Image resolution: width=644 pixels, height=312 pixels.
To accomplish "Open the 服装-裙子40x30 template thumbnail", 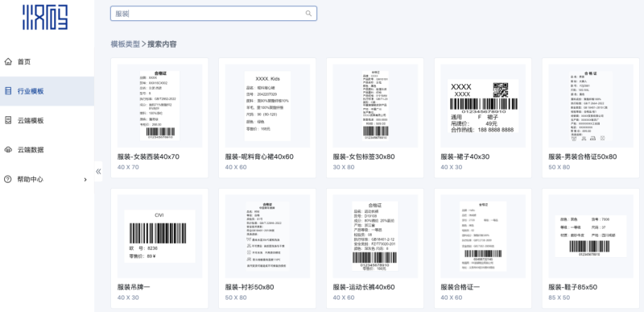I will click(483, 106).
